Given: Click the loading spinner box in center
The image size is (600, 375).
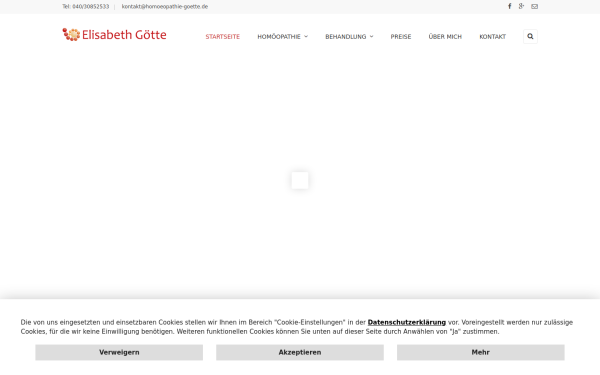Looking at the screenshot, I should tap(300, 180).
